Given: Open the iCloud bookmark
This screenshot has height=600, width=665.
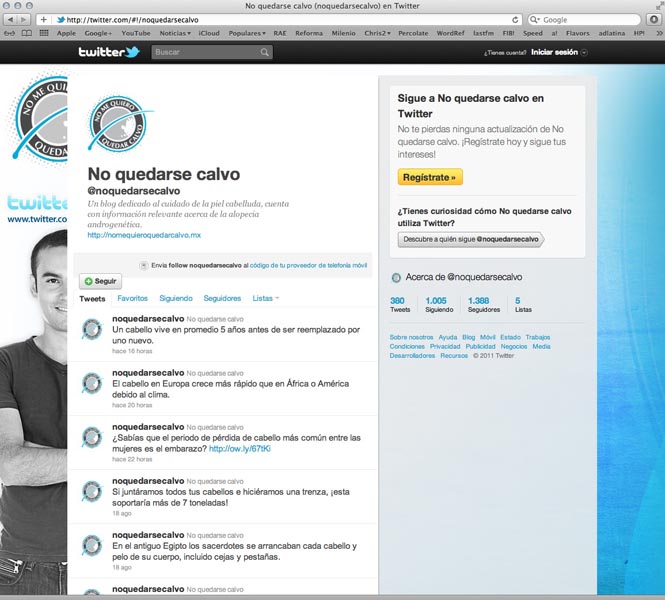Looking at the screenshot, I should tap(209, 33).
